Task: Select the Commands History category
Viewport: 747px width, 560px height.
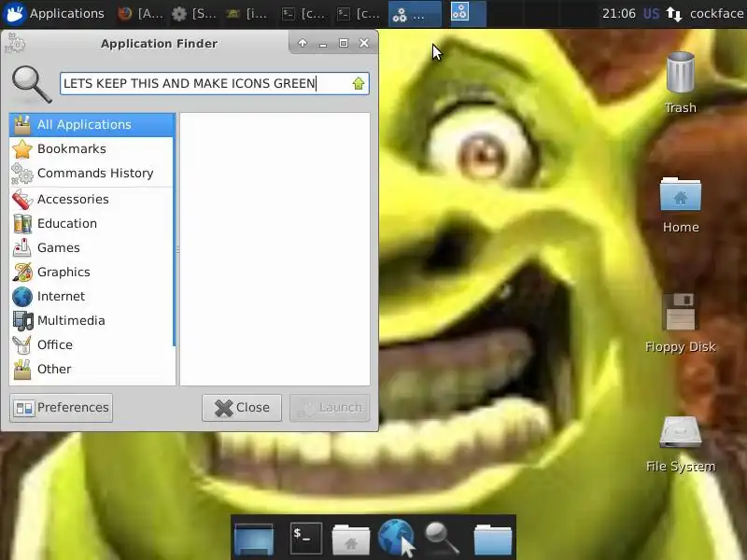Action: click(92, 174)
